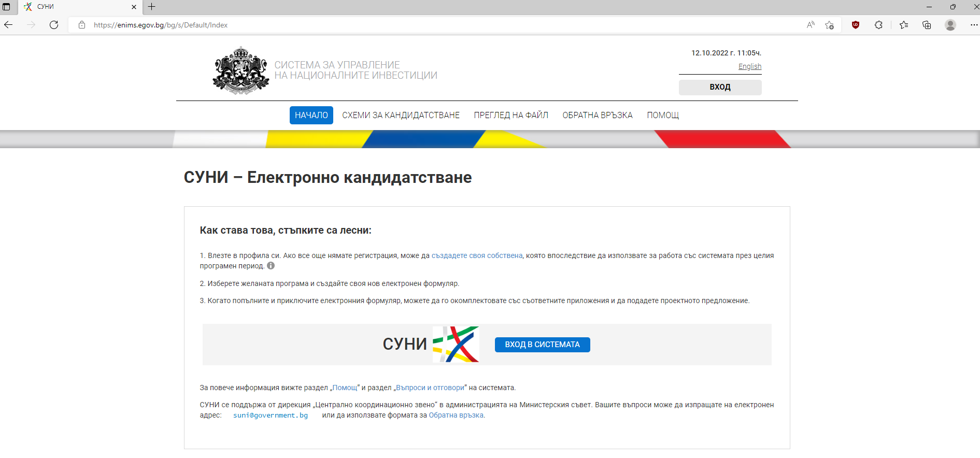Open the ПОМОЩ menu item
This screenshot has width=980, height=458.
coord(663,115)
